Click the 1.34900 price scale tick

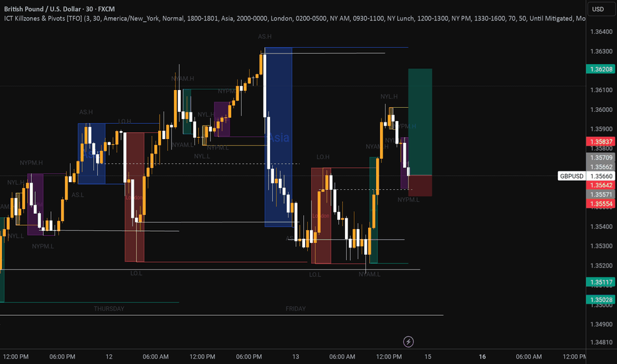point(601,324)
